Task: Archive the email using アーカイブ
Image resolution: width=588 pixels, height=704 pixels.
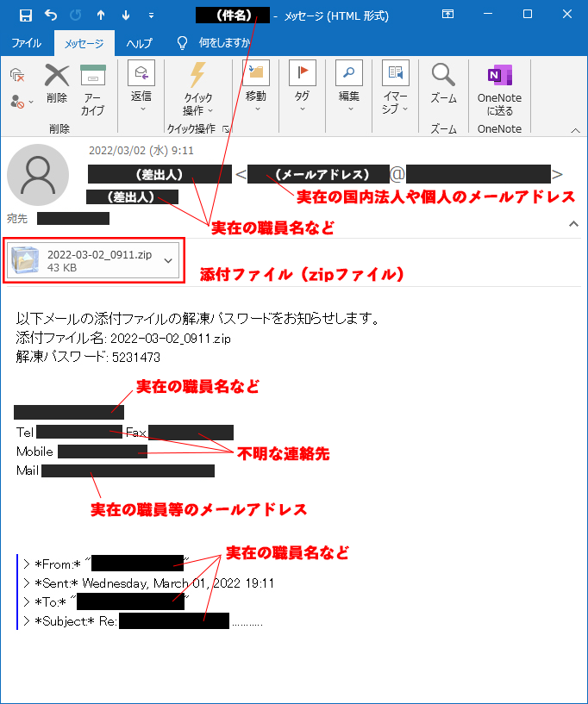Action: click(x=92, y=90)
